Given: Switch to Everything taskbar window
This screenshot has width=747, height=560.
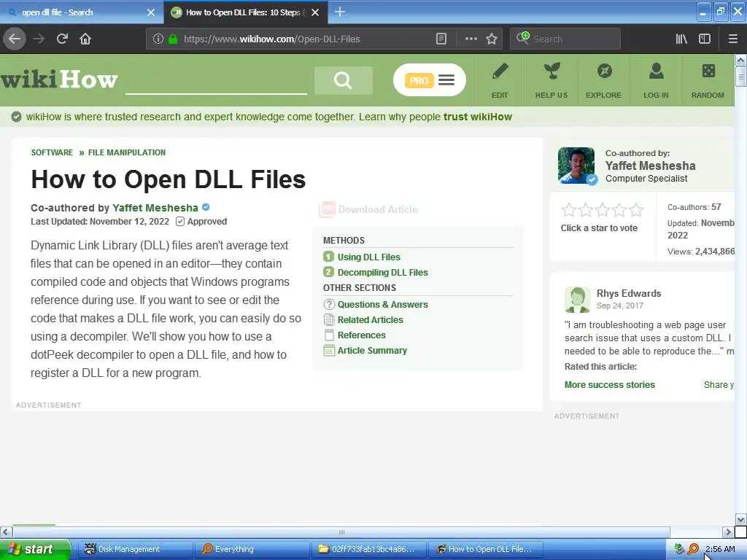Looking at the screenshot, I should tap(252, 549).
